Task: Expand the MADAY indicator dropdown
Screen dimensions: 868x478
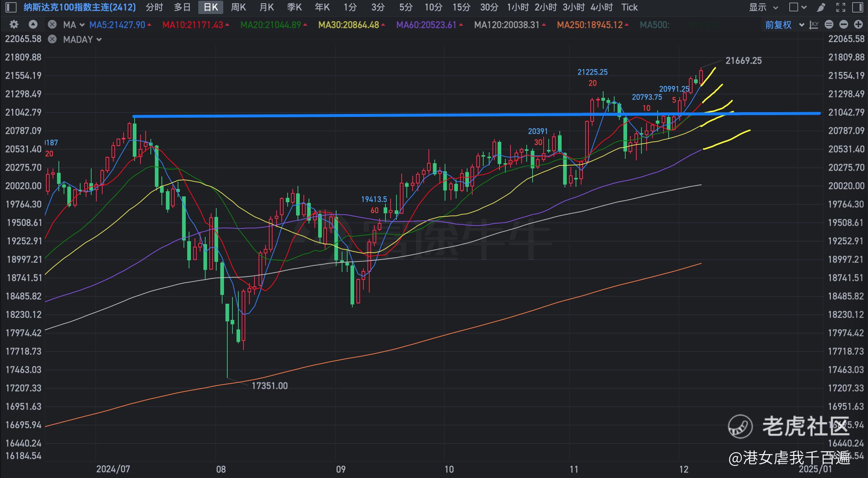Action: click(x=99, y=40)
